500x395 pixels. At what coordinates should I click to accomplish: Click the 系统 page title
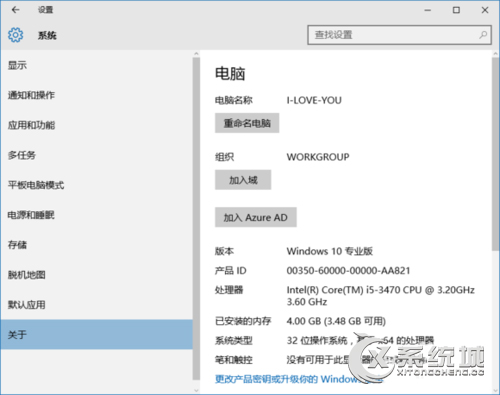point(47,35)
